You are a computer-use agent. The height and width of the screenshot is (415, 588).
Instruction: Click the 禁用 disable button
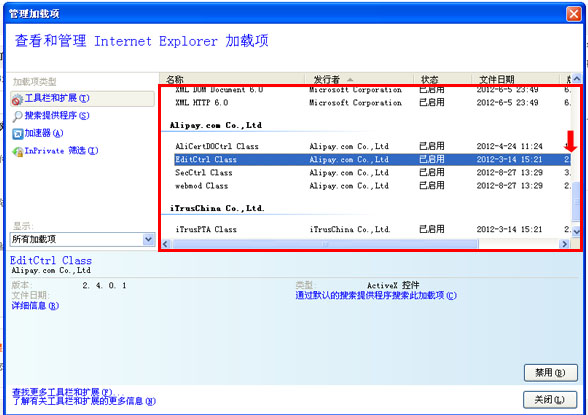coord(550,373)
